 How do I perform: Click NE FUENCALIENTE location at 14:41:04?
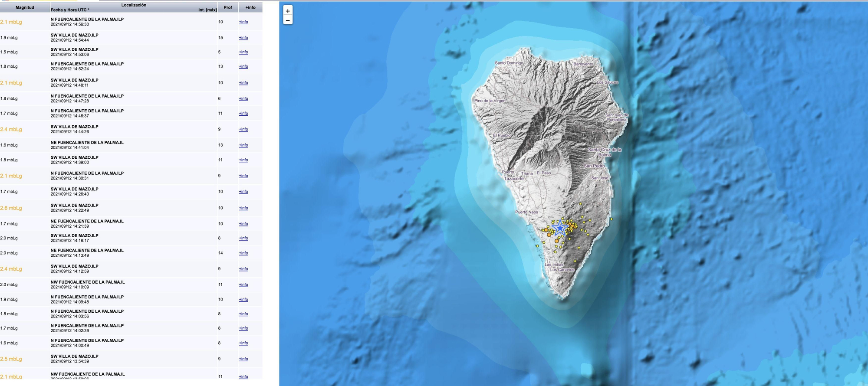pyautogui.click(x=87, y=142)
